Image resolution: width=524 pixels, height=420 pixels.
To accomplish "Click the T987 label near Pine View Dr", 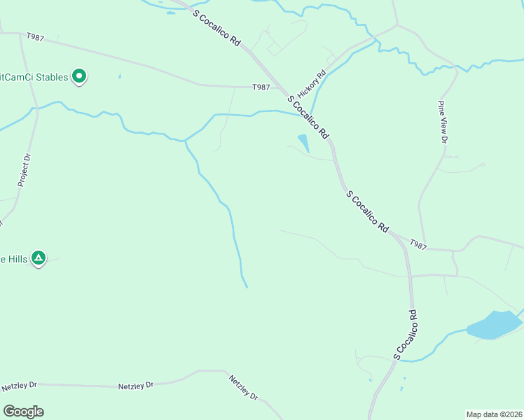I will pos(418,244).
